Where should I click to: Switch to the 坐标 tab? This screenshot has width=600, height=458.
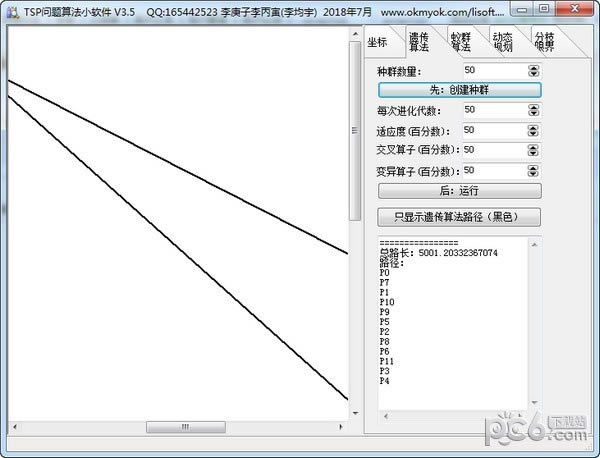[377, 42]
